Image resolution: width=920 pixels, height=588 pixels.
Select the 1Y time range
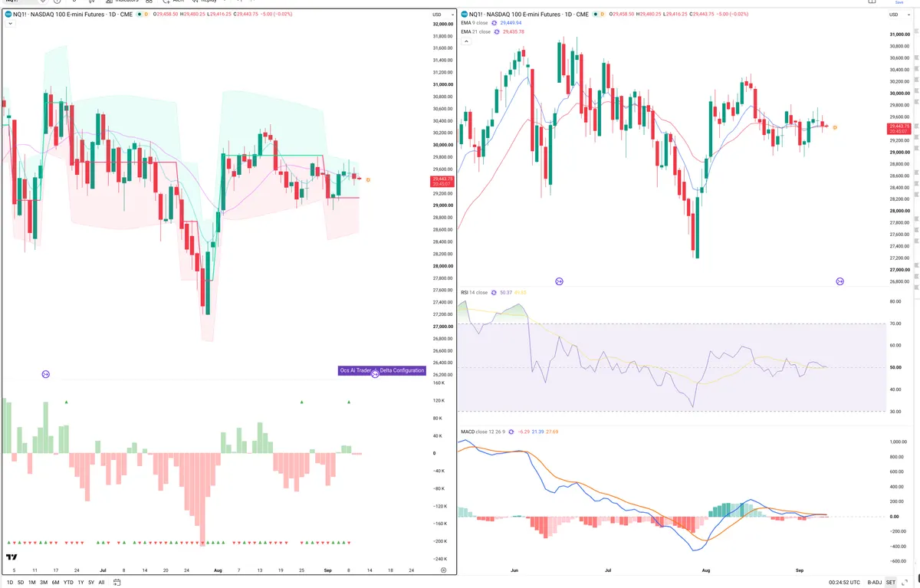coord(80,582)
